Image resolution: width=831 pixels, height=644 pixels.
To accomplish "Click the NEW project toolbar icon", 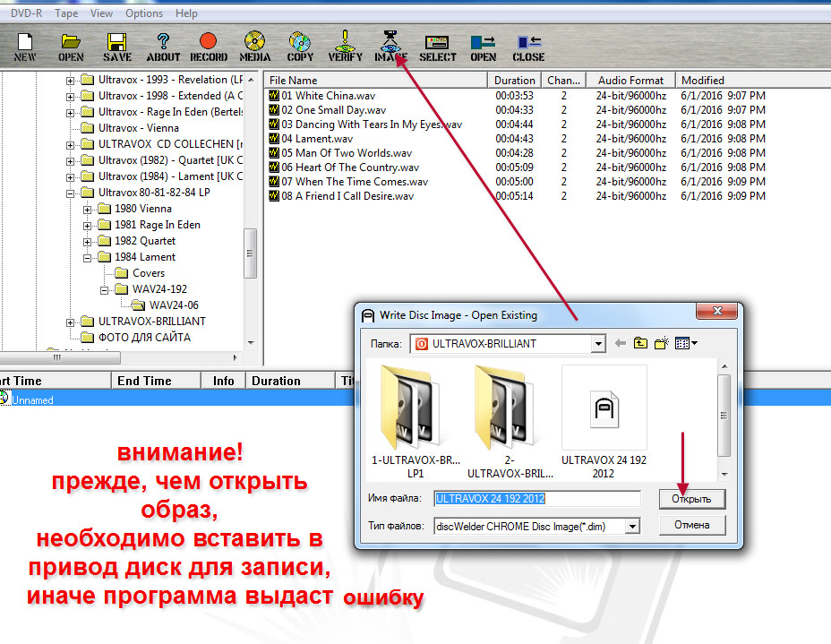I will [x=25, y=47].
